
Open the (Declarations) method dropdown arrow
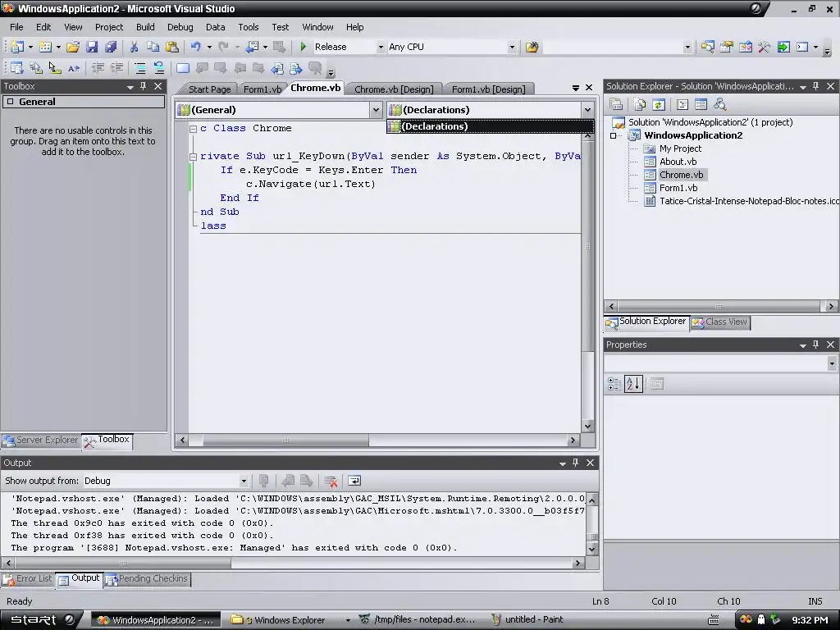tap(587, 110)
